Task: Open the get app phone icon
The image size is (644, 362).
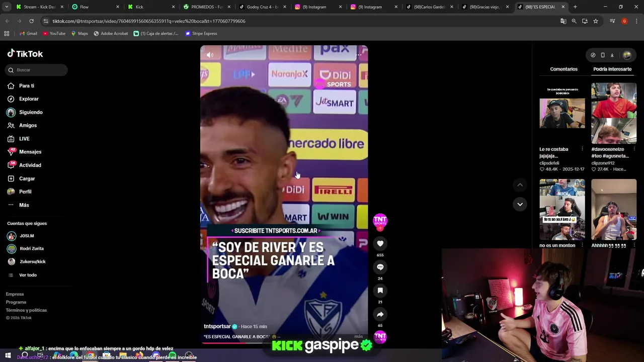Action: coord(602,55)
